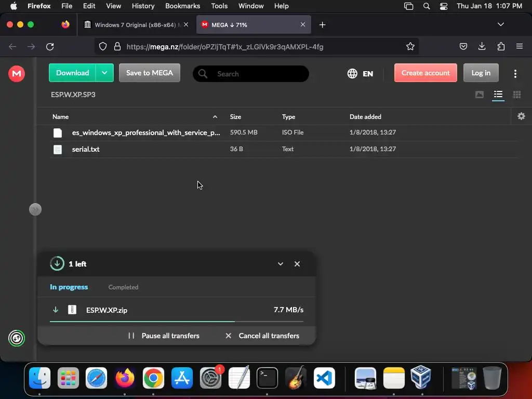Open the Save to Pocket icon
Screen dimensions: 532x399
(463, 46)
